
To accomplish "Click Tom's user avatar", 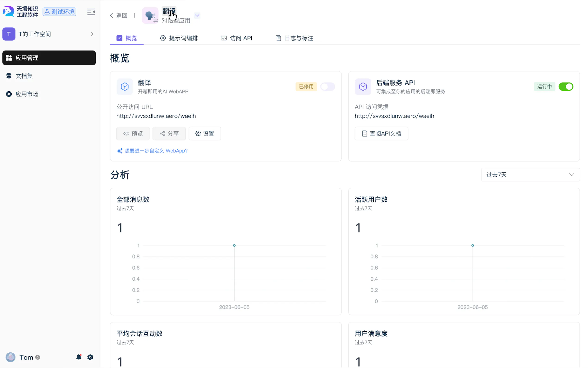I will pyautogui.click(x=10, y=357).
